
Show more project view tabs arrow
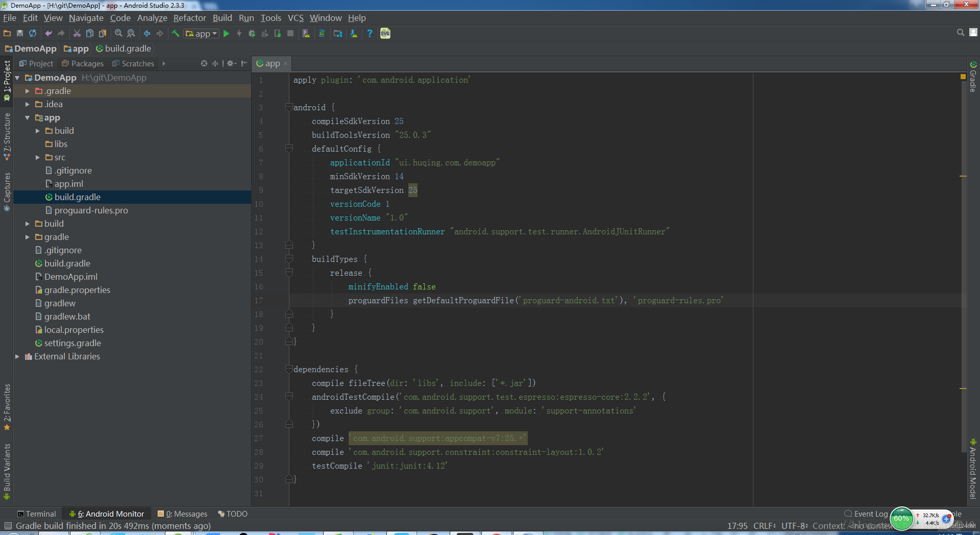[164, 63]
